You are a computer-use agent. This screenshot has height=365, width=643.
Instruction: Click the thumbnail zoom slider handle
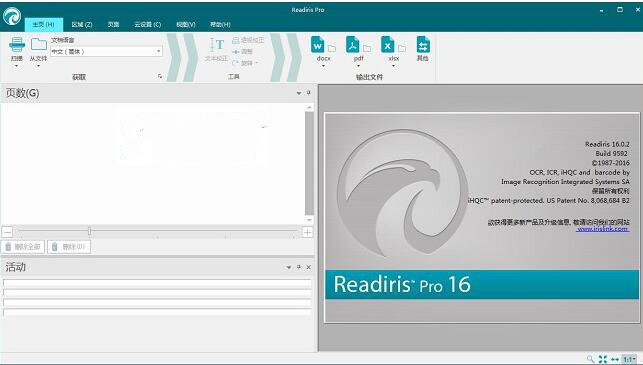(x=89, y=232)
